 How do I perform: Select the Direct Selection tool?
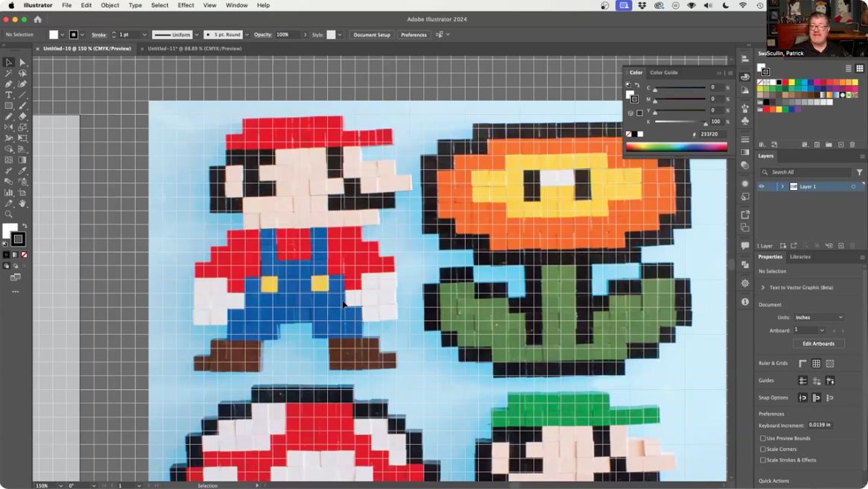click(x=22, y=63)
